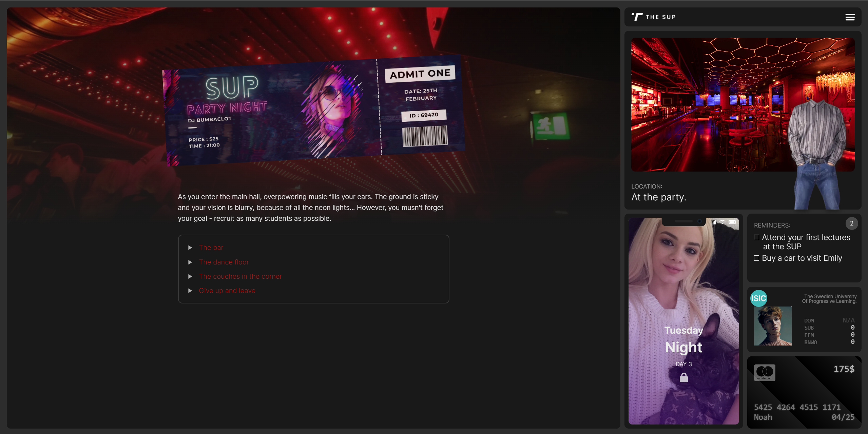
Task: Click At the party location text
Action: pyautogui.click(x=659, y=197)
